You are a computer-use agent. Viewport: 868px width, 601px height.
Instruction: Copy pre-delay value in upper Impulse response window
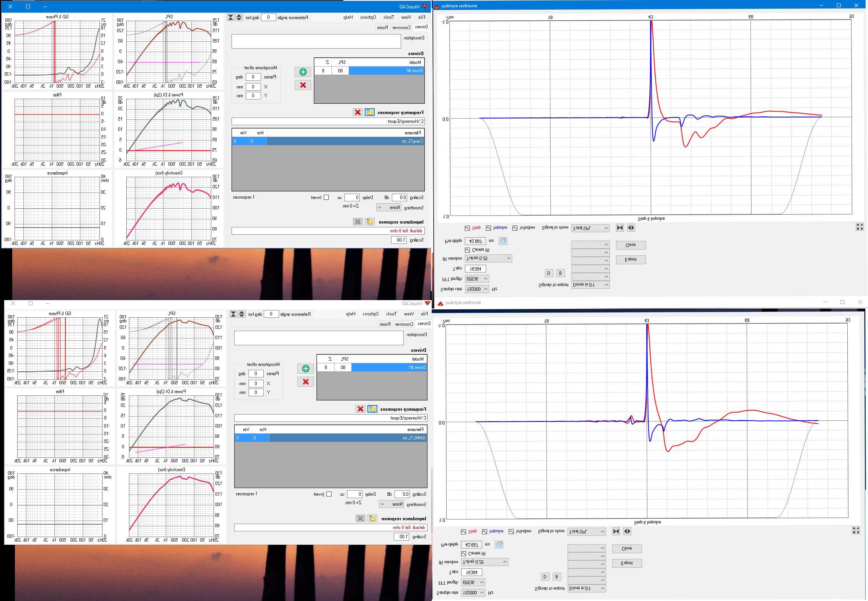tap(503, 241)
